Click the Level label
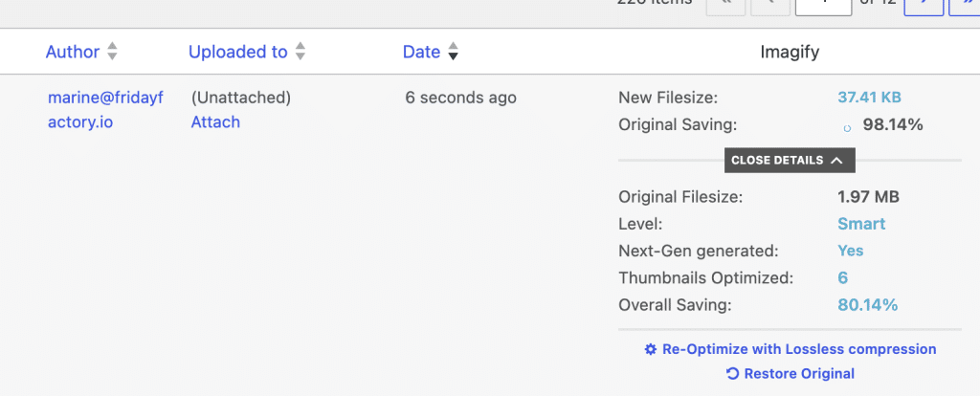 pyautogui.click(x=640, y=224)
